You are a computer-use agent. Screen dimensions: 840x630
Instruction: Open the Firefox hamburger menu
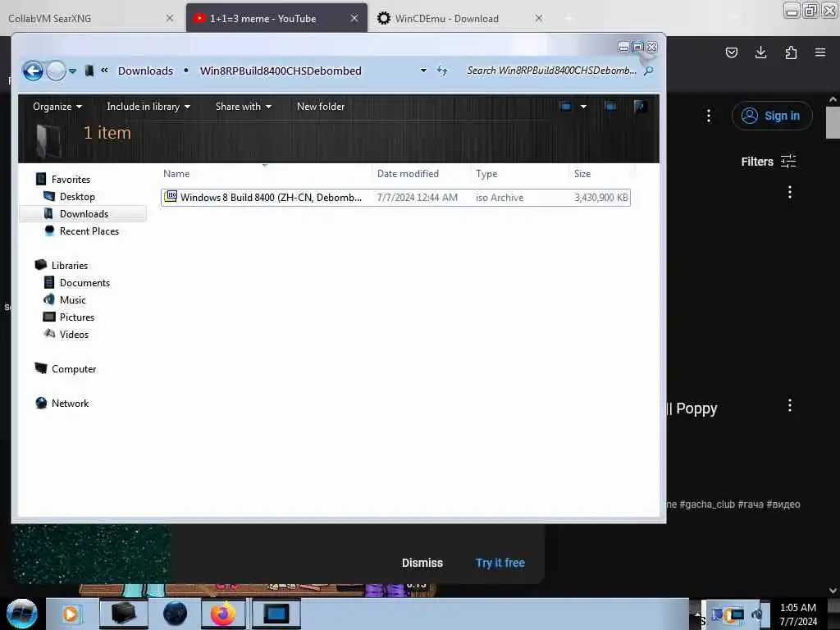(820, 52)
